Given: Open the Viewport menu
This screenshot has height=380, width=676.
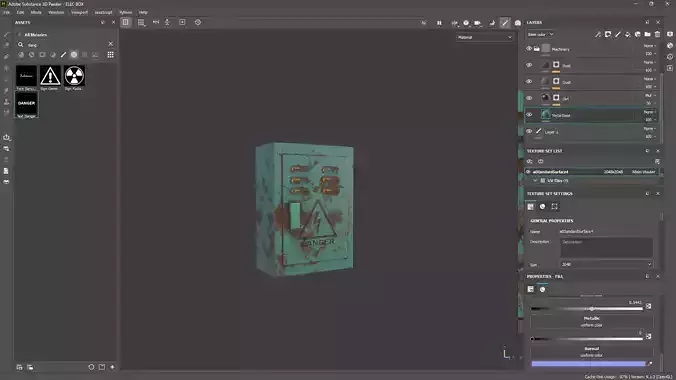Looking at the screenshot, I should pyautogui.click(x=79, y=13).
